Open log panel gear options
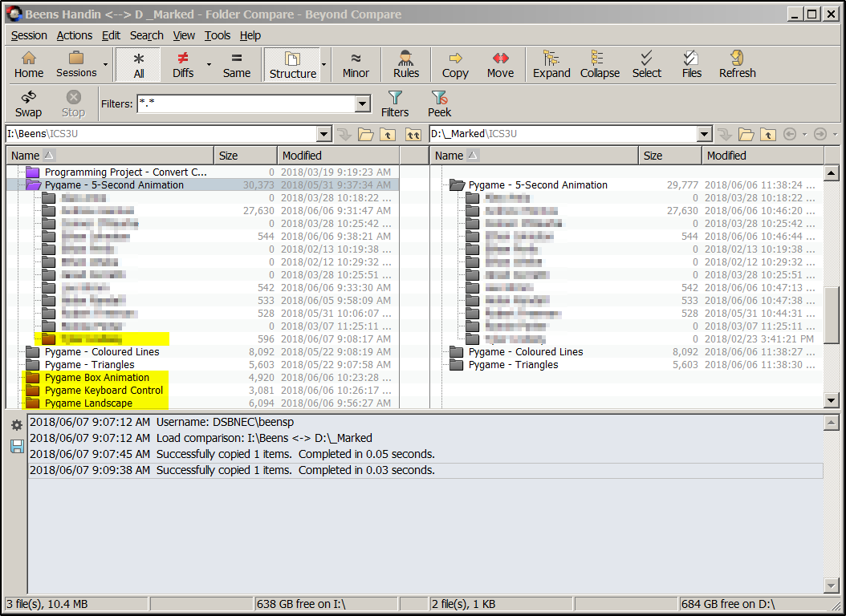This screenshot has height=616, width=846. [17, 425]
